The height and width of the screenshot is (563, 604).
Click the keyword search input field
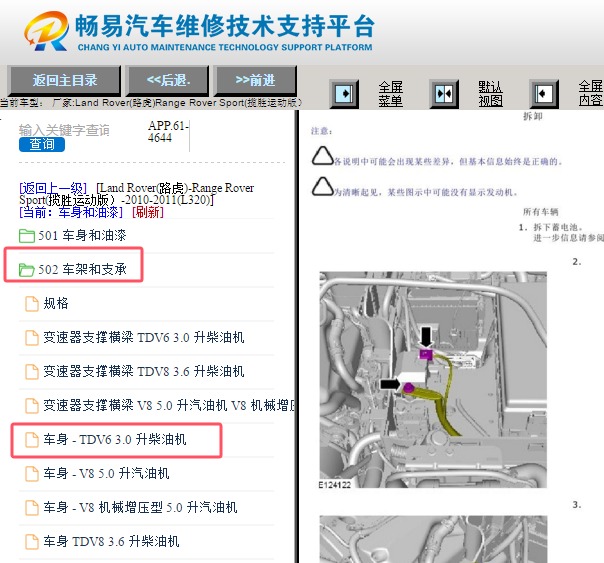point(64,130)
